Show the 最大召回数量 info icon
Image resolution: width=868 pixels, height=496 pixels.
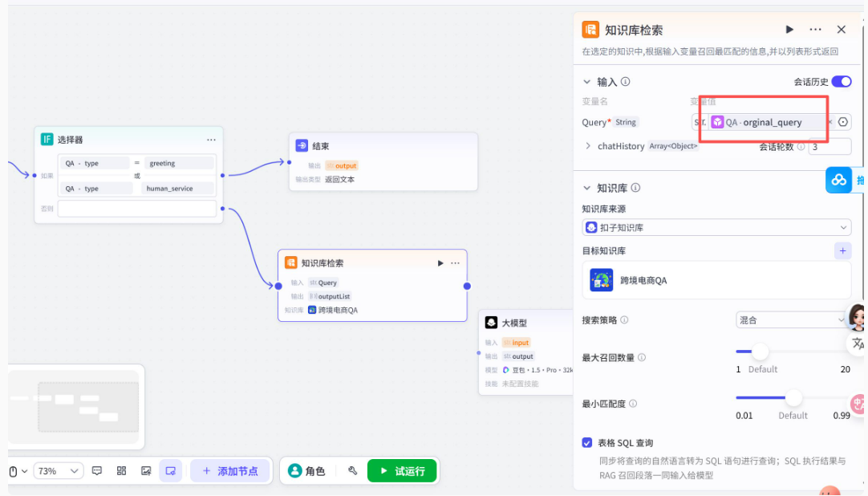click(642, 358)
